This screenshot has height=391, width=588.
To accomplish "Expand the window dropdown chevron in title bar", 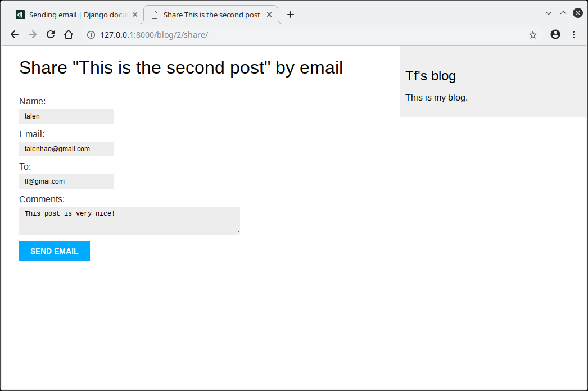I will click(549, 13).
